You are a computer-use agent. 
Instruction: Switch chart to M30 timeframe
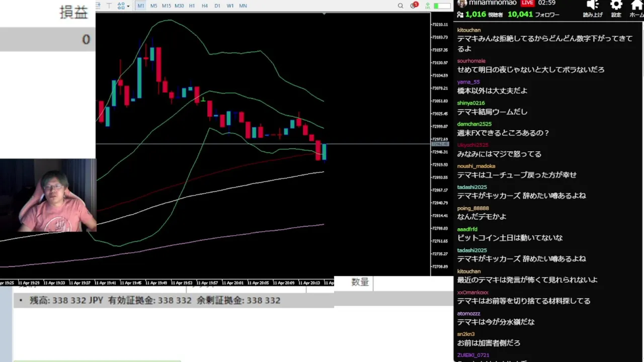(179, 6)
